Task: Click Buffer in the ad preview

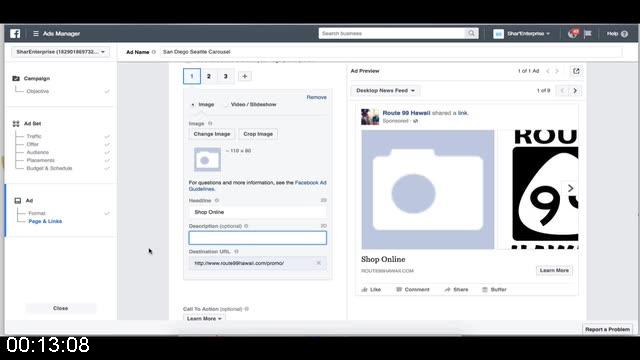Action: click(494, 289)
